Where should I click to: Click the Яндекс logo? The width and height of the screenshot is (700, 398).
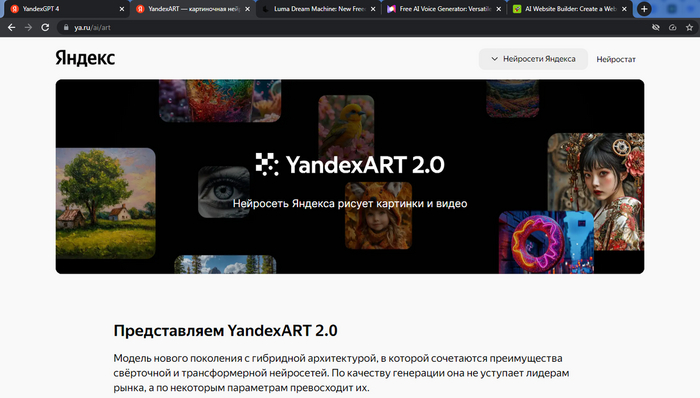tap(85, 58)
